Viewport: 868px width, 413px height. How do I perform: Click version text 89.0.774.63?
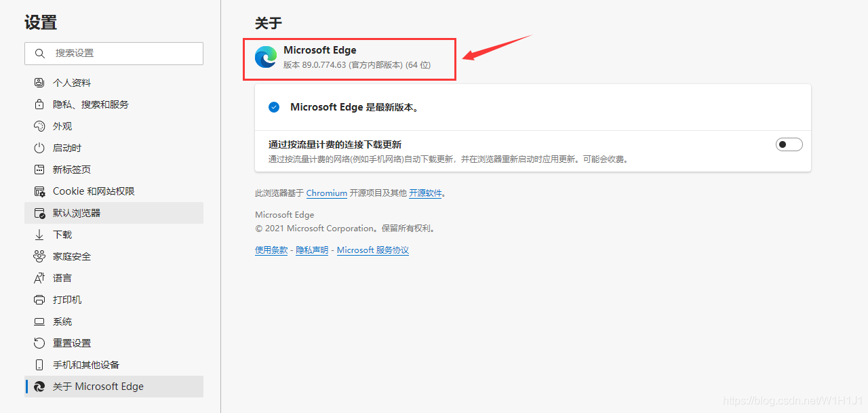click(x=324, y=65)
